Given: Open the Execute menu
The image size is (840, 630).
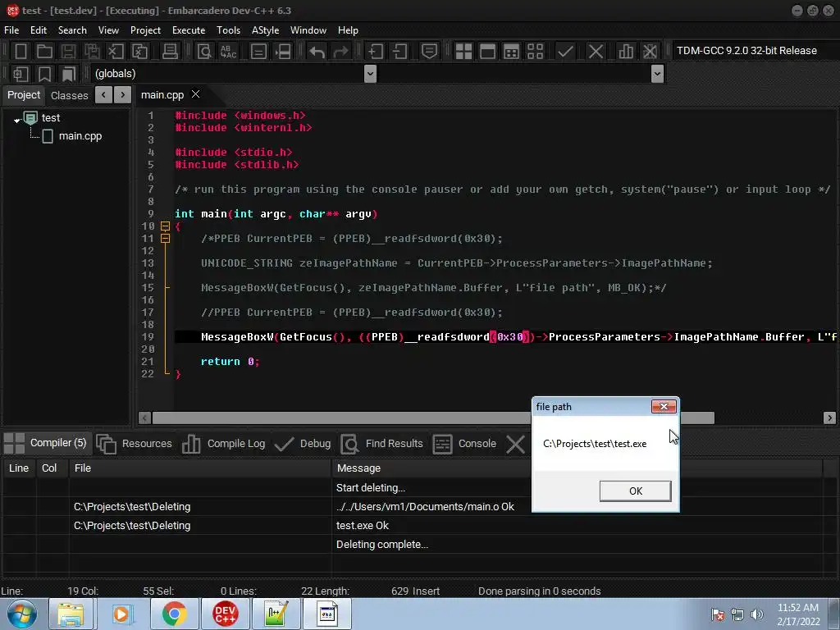Looking at the screenshot, I should coord(189,30).
